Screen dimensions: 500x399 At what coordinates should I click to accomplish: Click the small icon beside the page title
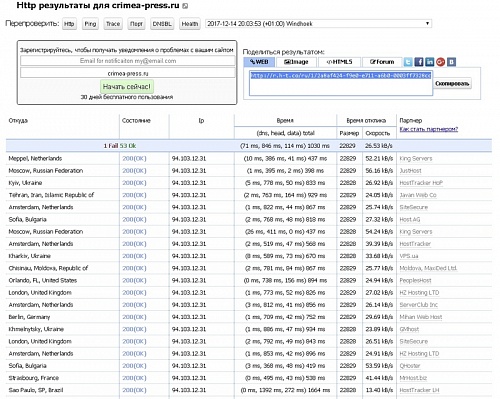[x=186, y=6]
